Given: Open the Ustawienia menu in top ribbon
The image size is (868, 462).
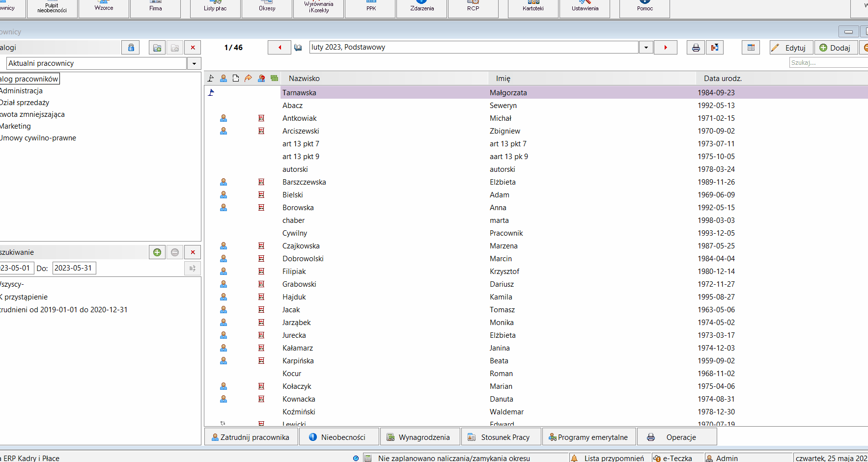Looking at the screenshot, I should coord(585,8).
